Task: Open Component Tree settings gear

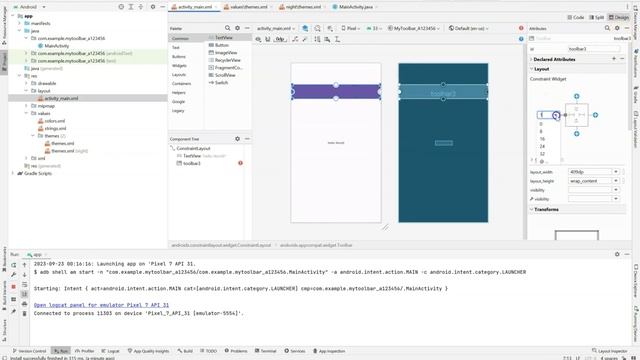Action: [237, 139]
